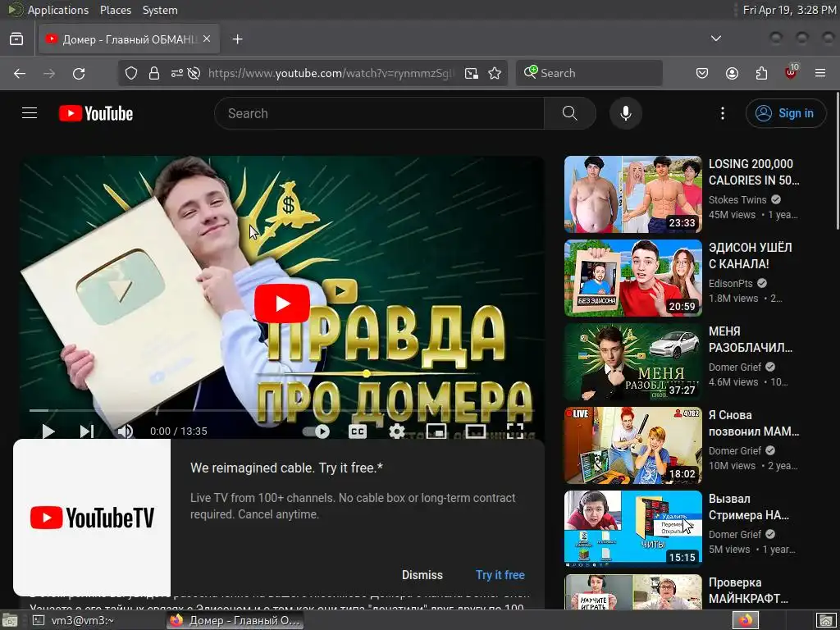Open Вызвал Стримера video thumbnail

point(632,529)
